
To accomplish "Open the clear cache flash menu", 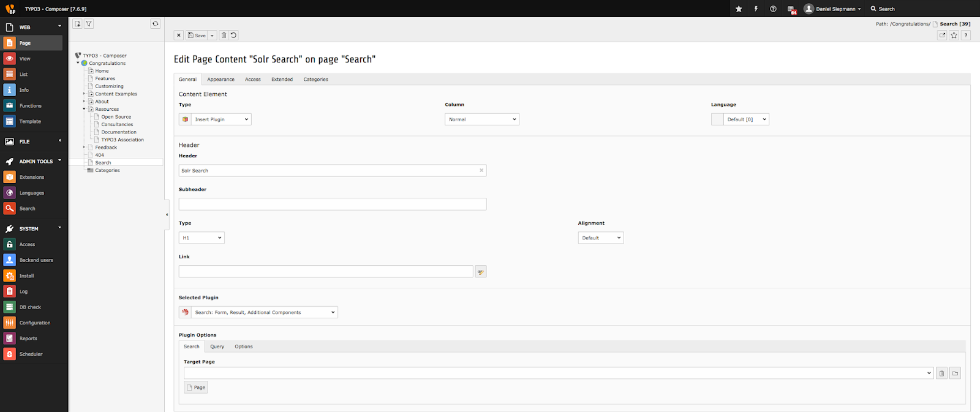I will (x=756, y=9).
